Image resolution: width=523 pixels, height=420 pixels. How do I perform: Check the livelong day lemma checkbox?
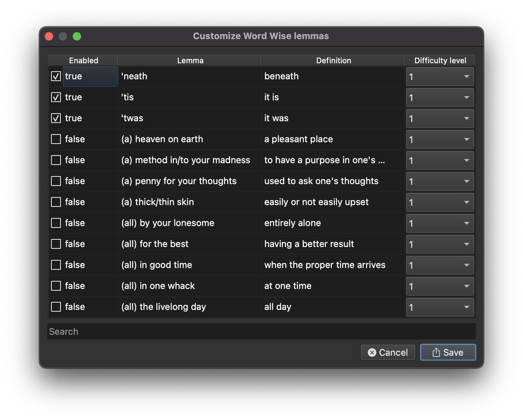click(x=56, y=307)
